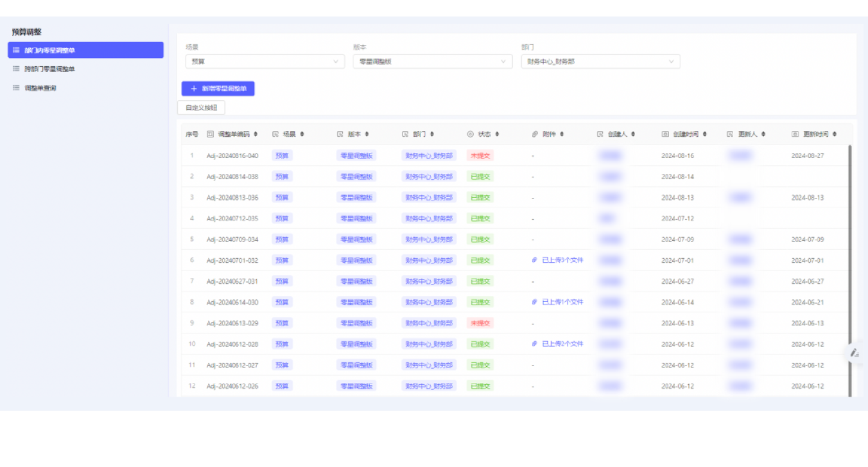Click the floating pencil edit icon
868x467 pixels.
854,353
